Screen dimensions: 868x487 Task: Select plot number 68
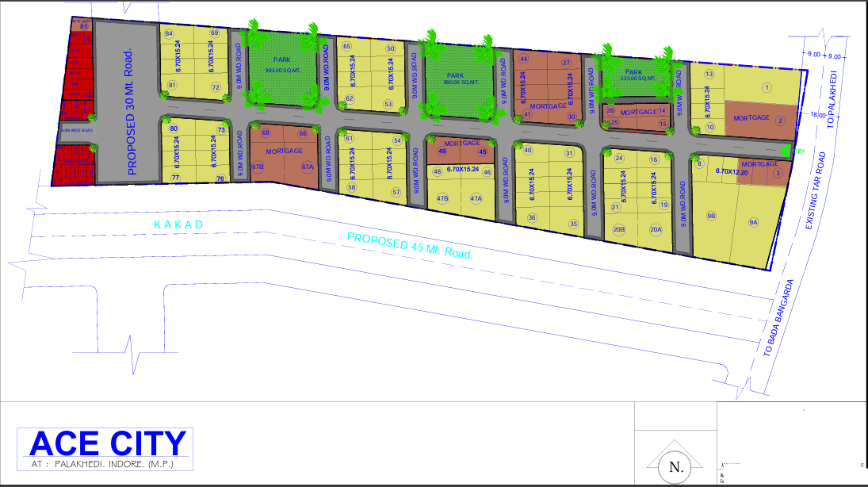(x=266, y=133)
